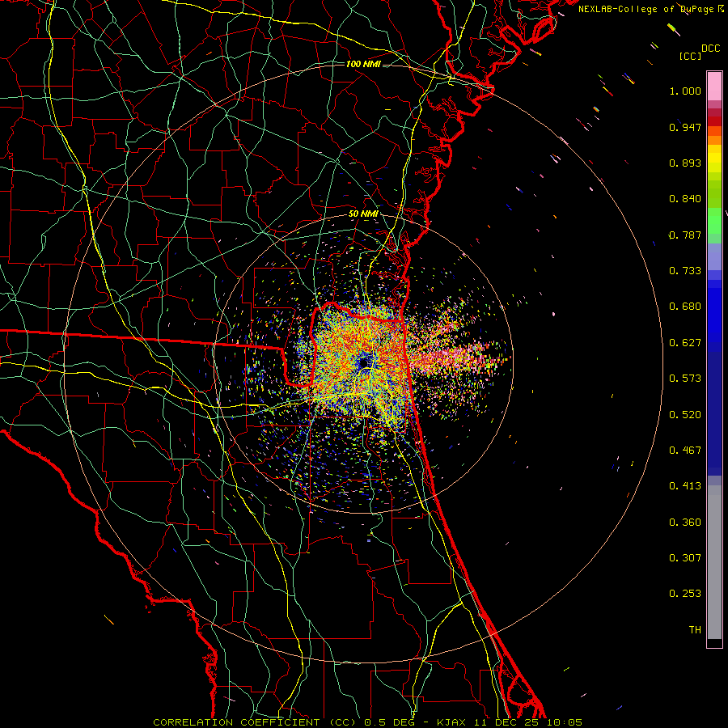Click the 50 NMI range ring label
This screenshot has width=728, height=728.
point(363,214)
